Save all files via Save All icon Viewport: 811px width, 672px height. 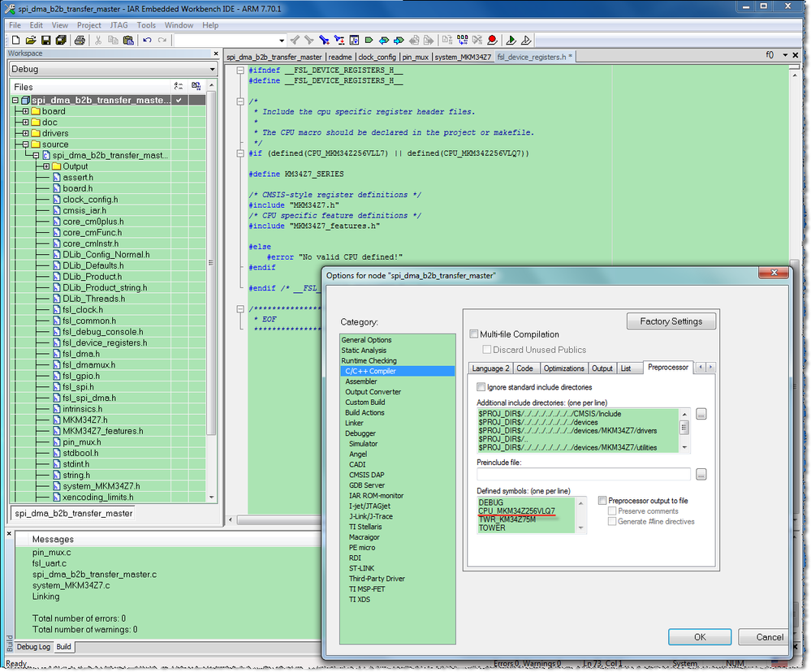pos(62,40)
